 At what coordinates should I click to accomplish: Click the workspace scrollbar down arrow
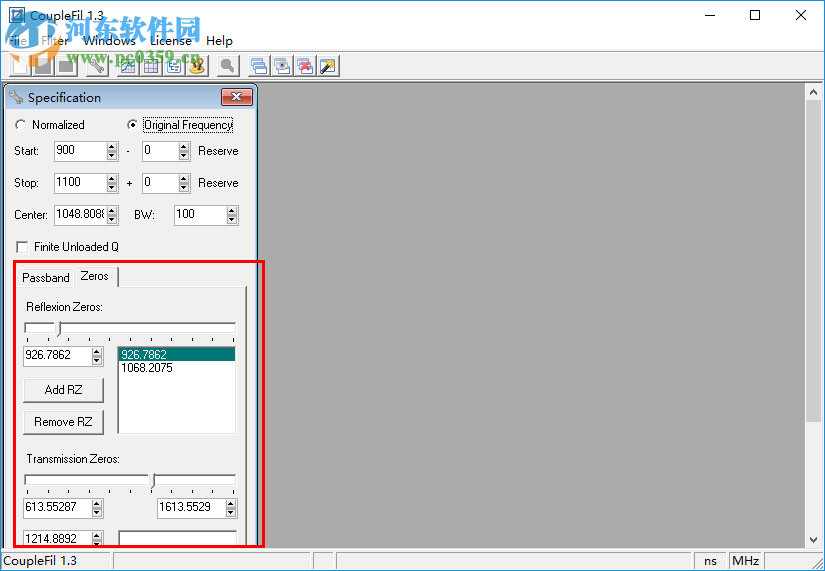(813, 539)
